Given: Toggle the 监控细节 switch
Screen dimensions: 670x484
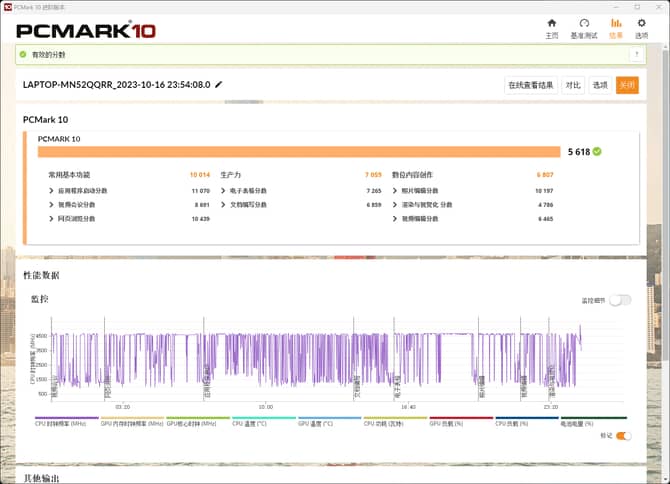Looking at the screenshot, I should tap(621, 300).
